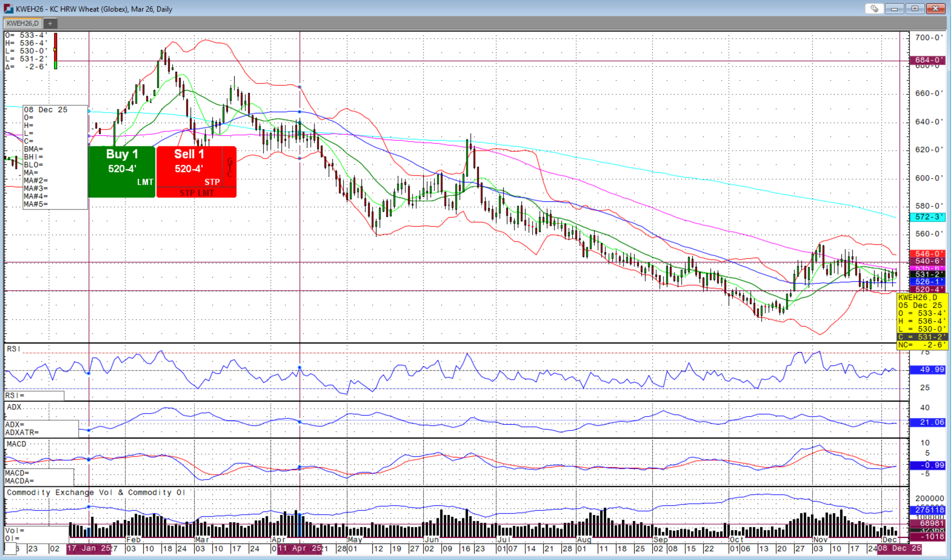Click the GTC order duration strip

coord(229,167)
